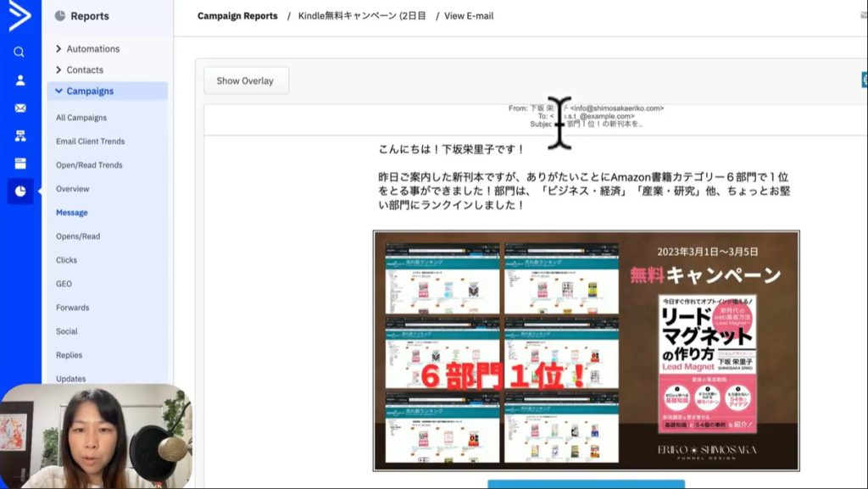
Task: Expand the Contacts reports section
Action: 84,70
